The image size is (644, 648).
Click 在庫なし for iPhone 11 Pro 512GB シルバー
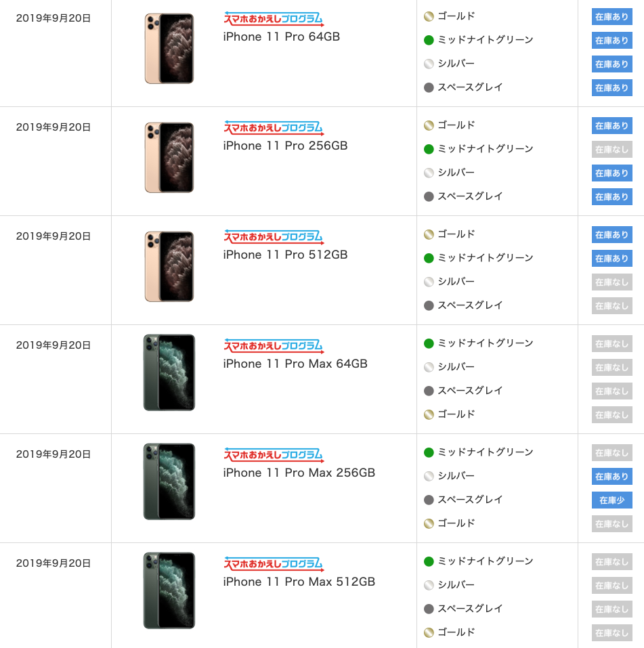click(x=611, y=282)
